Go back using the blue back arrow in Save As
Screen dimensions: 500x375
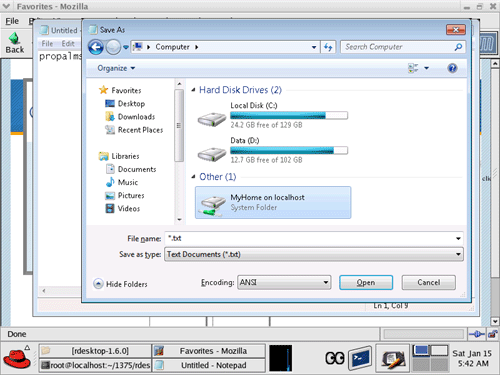click(x=96, y=47)
